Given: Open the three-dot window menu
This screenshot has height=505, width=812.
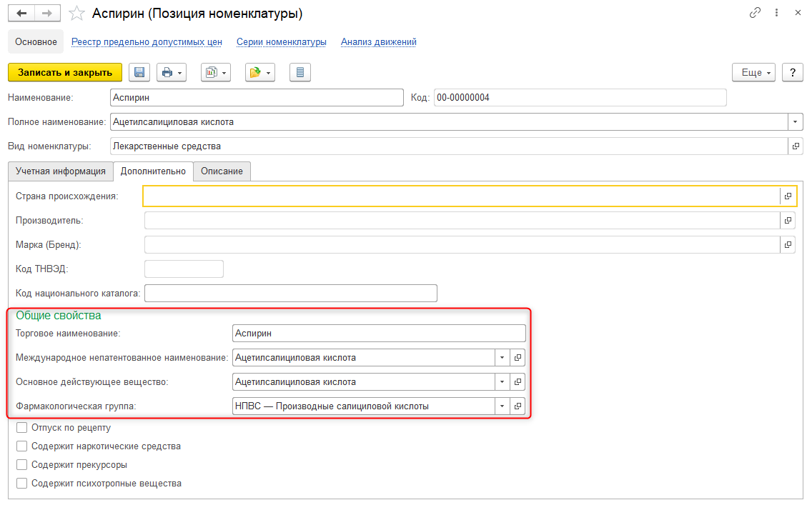Looking at the screenshot, I should tap(776, 12).
